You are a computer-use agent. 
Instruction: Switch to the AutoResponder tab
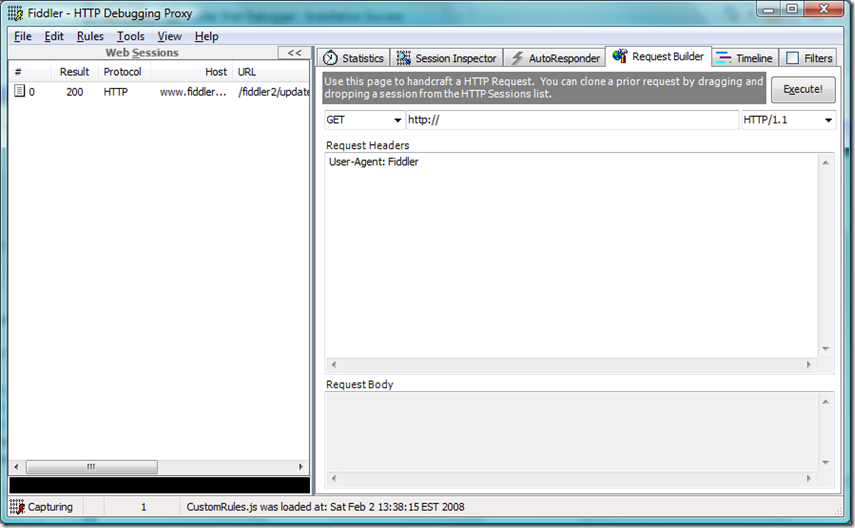point(555,58)
